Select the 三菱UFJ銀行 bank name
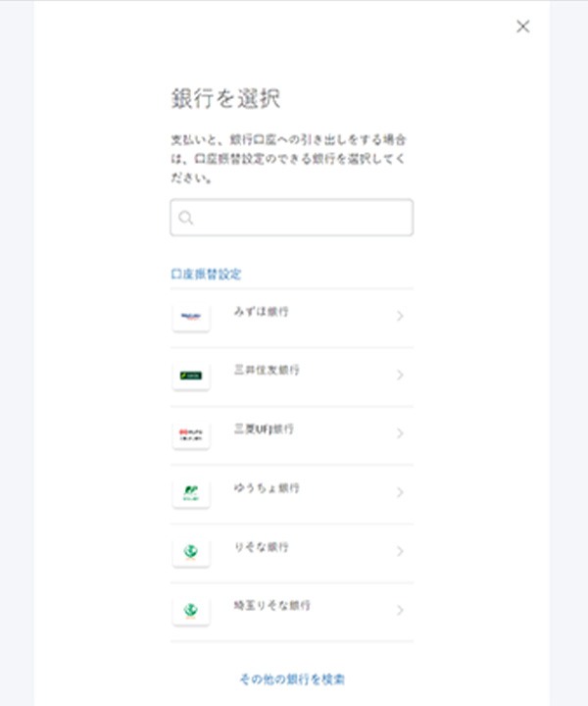This screenshot has width=588, height=706. point(264,429)
